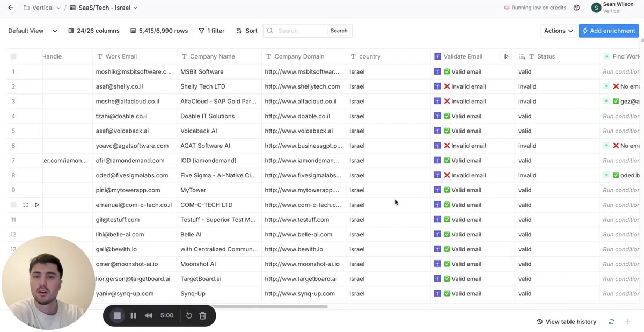Click the sparkle icon in the bottom-right corner
Image resolution: width=644 pixels, height=332 pixels.
[x=627, y=322]
